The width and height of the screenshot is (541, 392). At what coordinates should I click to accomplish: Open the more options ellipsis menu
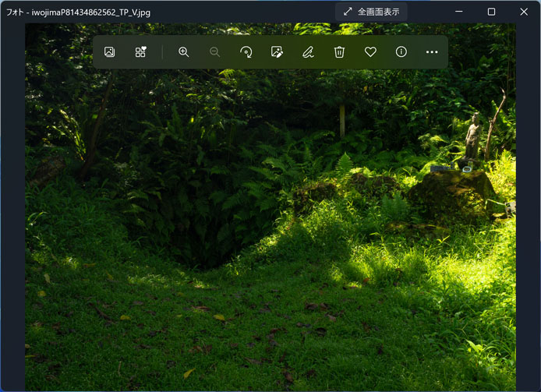(x=432, y=51)
